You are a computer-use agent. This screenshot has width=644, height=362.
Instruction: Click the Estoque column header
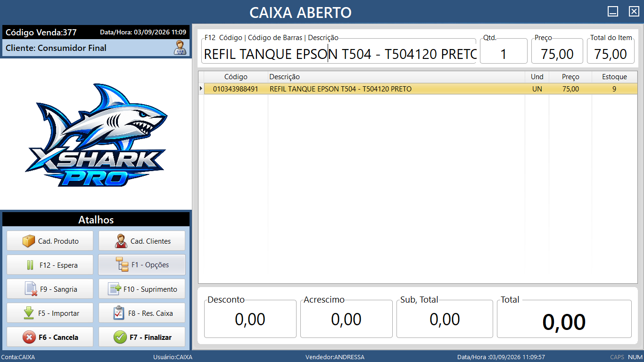(x=614, y=77)
